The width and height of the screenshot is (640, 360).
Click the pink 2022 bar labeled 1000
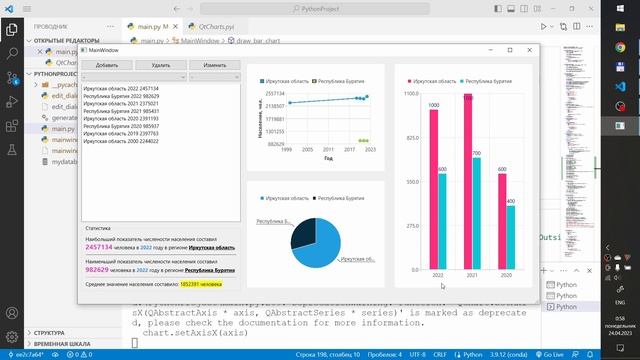click(433, 189)
